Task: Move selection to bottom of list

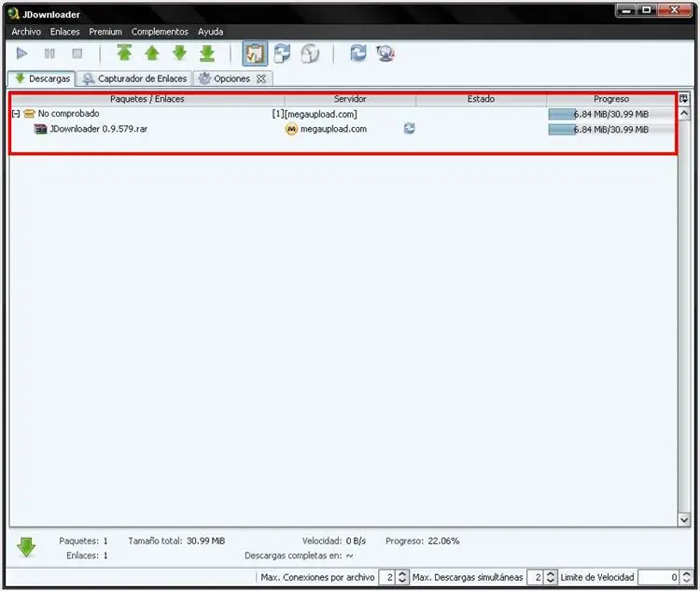Action: [207, 53]
